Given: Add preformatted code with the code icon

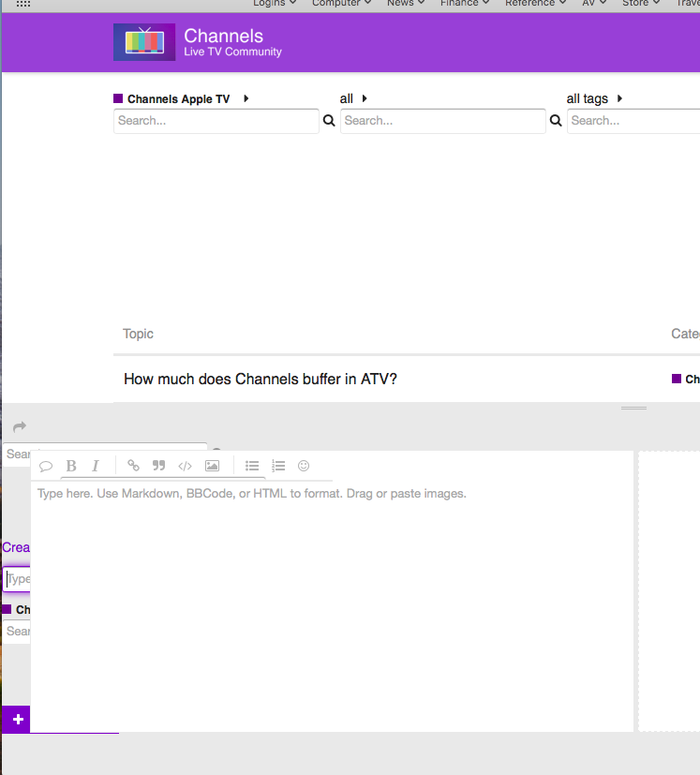Looking at the screenshot, I should click(185, 466).
